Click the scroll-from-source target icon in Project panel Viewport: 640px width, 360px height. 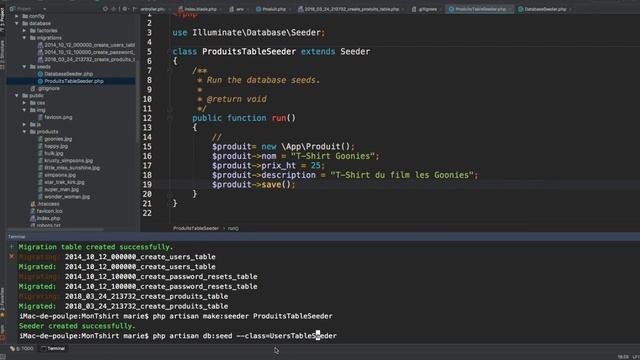click(x=105, y=9)
